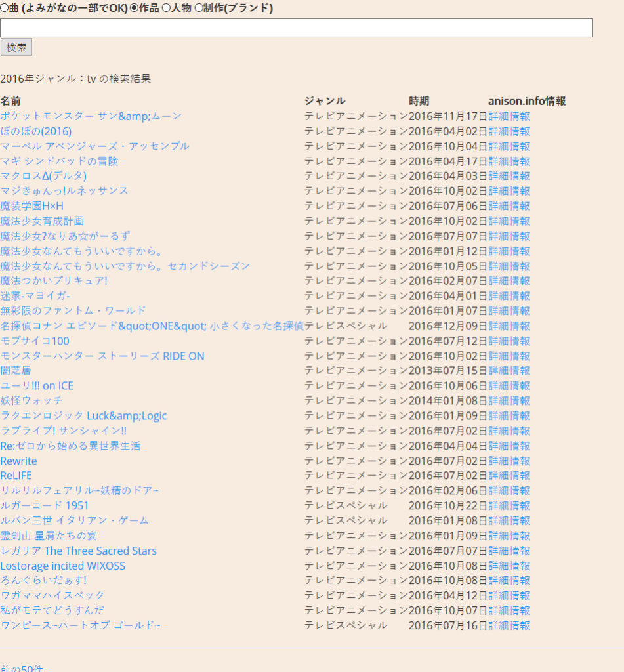Open 名探偵コナン エピソードONE title link
624x672 pixels.
[x=152, y=326]
